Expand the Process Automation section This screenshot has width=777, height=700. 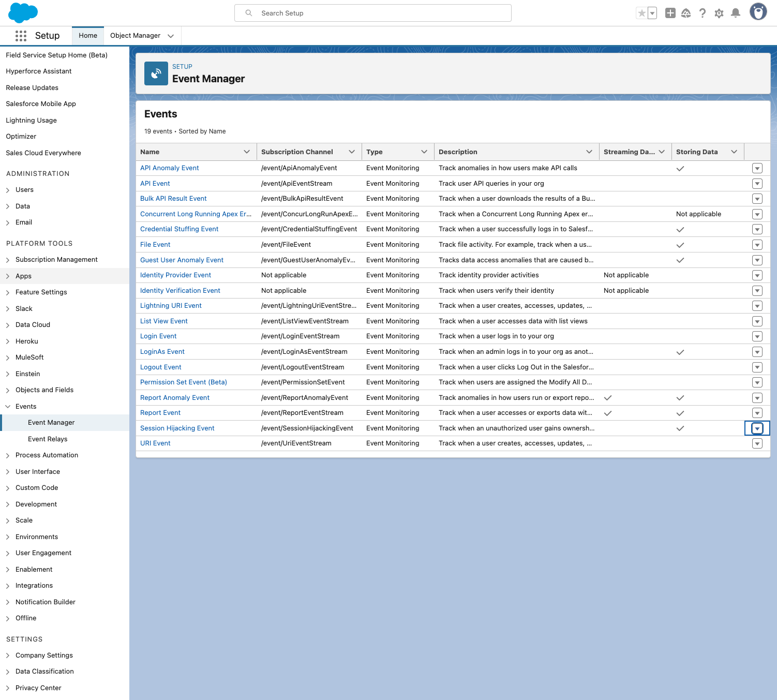8,455
